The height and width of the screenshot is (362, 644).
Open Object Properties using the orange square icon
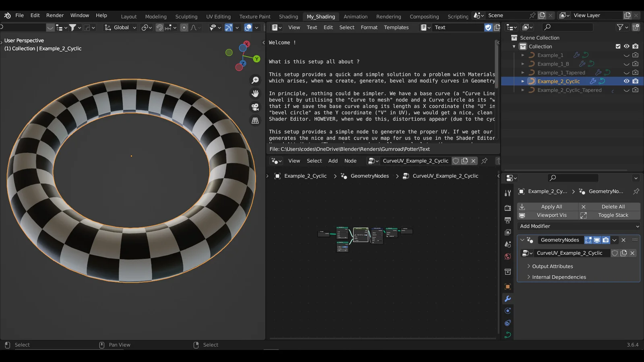[x=507, y=286]
